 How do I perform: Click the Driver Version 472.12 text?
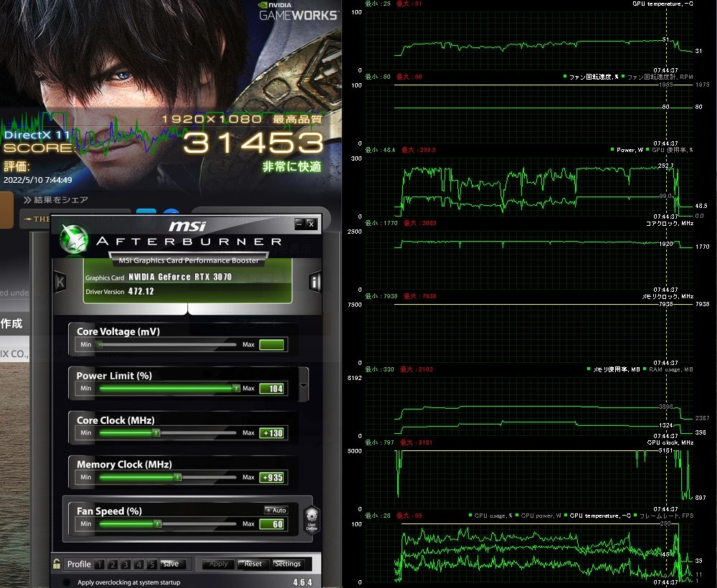[x=119, y=291]
